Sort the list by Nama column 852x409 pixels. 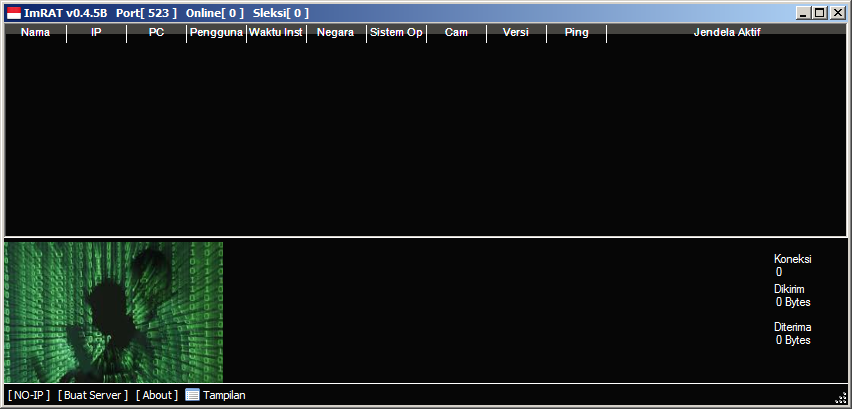click(x=35, y=33)
